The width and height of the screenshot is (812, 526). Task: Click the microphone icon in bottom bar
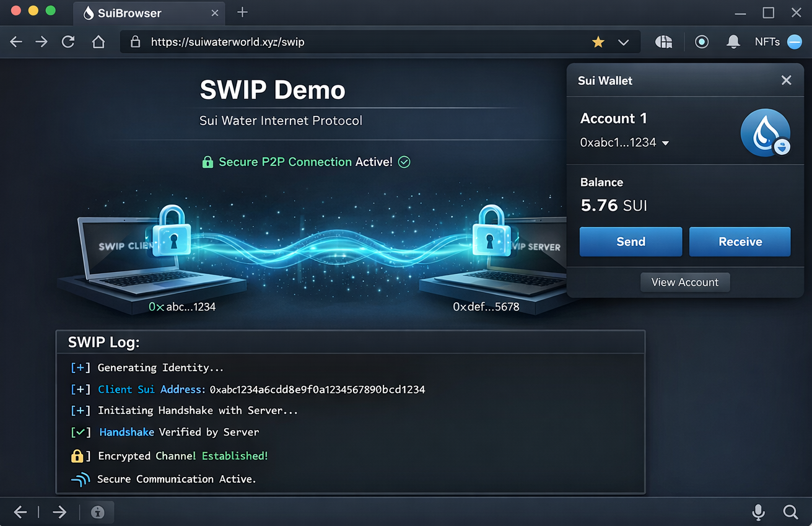pos(757,512)
